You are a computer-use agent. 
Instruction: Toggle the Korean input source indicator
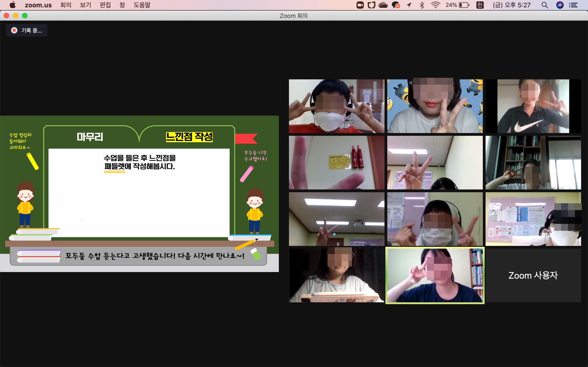coord(480,5)
